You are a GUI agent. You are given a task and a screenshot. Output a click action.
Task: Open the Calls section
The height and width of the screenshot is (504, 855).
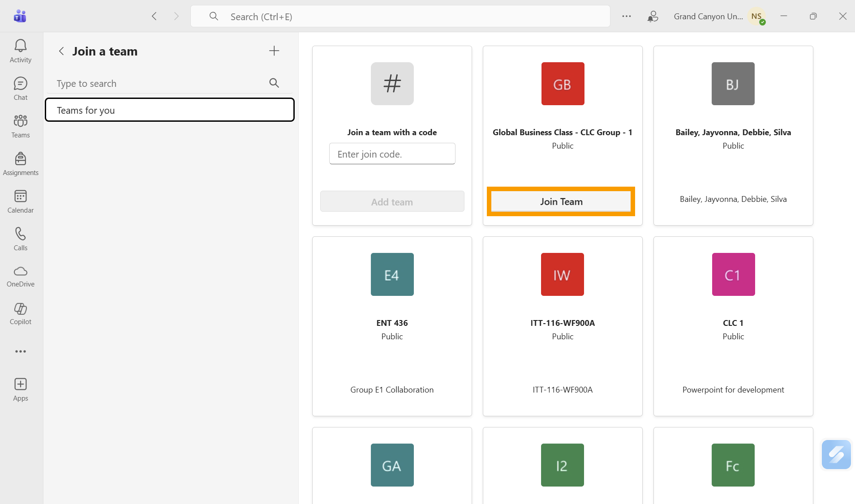tap(21, 239)
